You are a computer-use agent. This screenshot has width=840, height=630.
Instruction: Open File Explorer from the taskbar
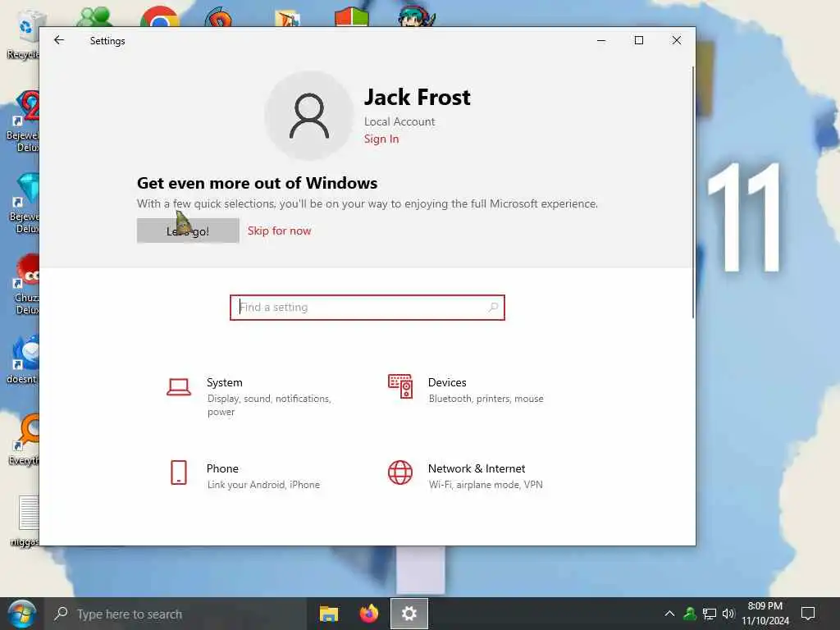pyautogui.click(x=329, y=614)
